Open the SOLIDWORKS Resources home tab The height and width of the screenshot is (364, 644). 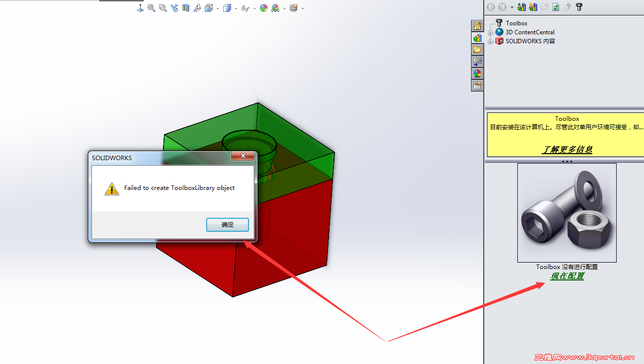pos(477,26)
